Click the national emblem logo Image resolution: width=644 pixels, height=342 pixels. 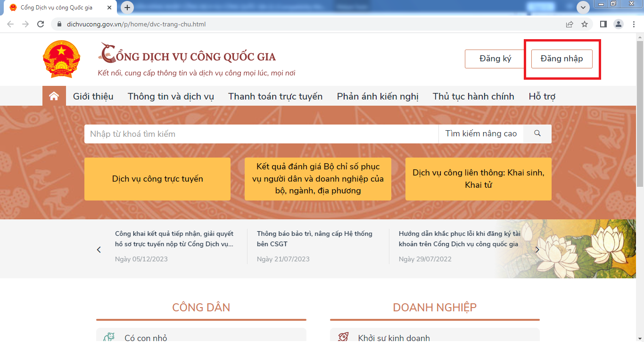coord(61,59)
